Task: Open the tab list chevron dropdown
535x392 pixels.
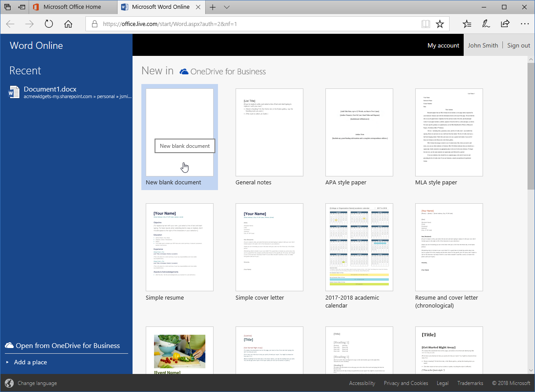Action: click(x=227, y=7)
